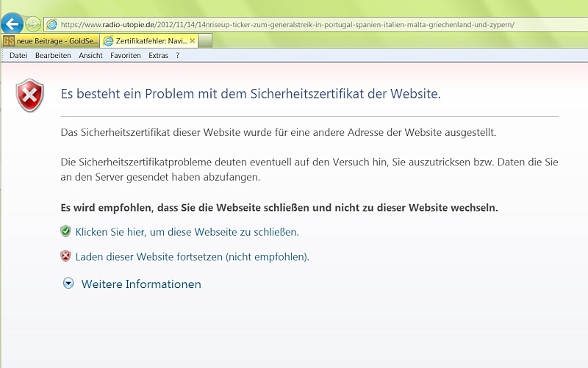Open the Bearbeiten menu
This screenshot has height=368, width=588.
53,56
